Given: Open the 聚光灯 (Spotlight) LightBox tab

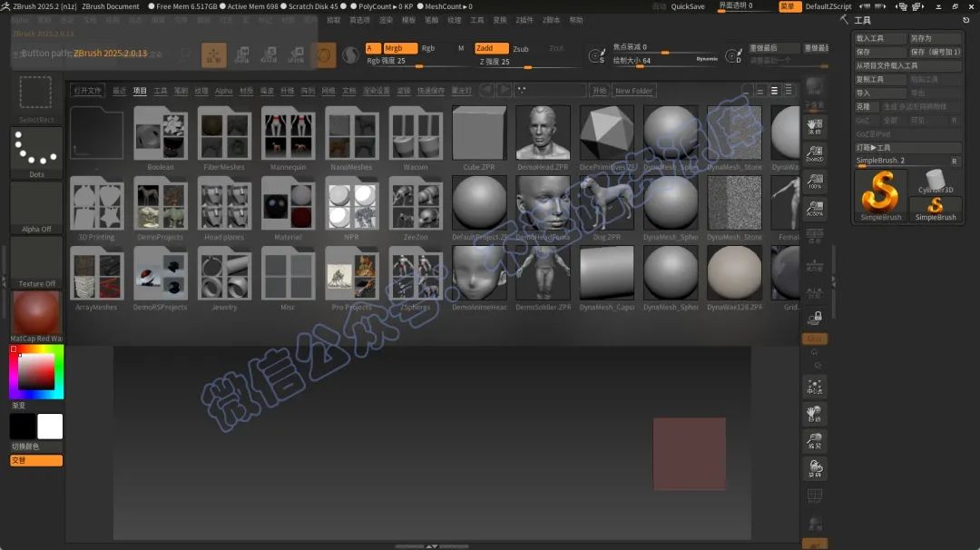Looking at the screenshot, I should (461, 91).
